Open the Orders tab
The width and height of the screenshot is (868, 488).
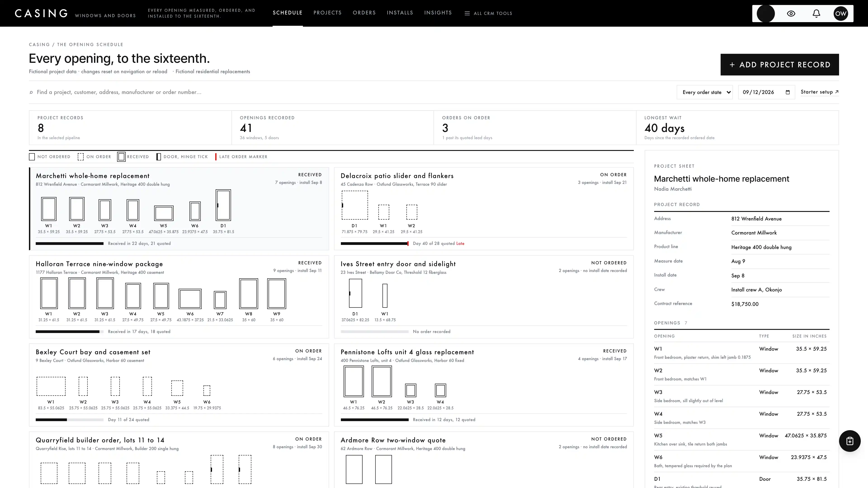364,13
